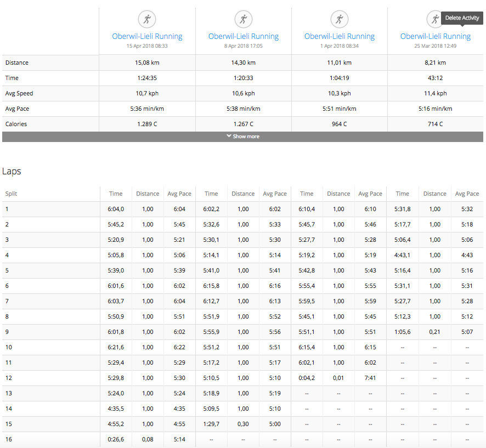Click the 25 Mar 2018 12:49 date
Screen dimensions: 486x448
coord(435,46)
